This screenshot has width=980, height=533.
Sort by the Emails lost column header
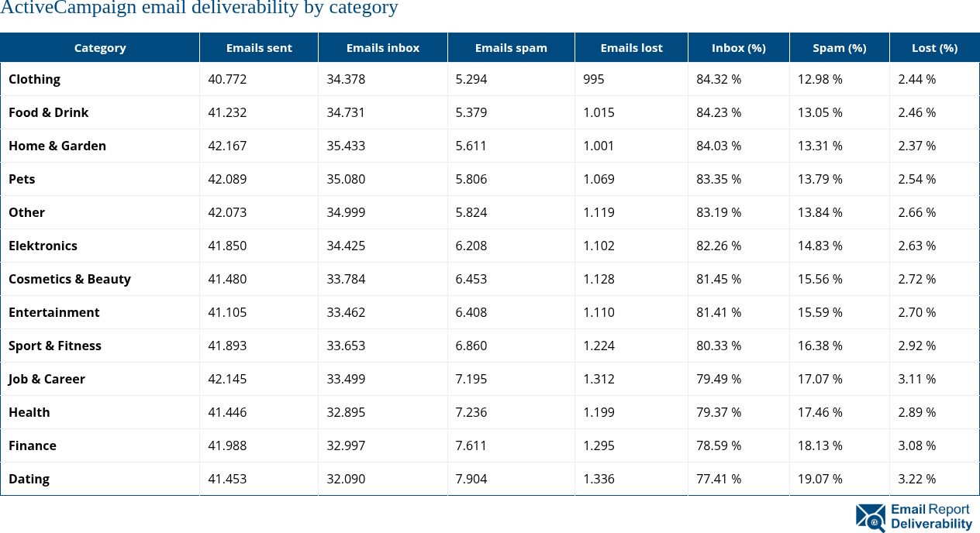[631, 48]
